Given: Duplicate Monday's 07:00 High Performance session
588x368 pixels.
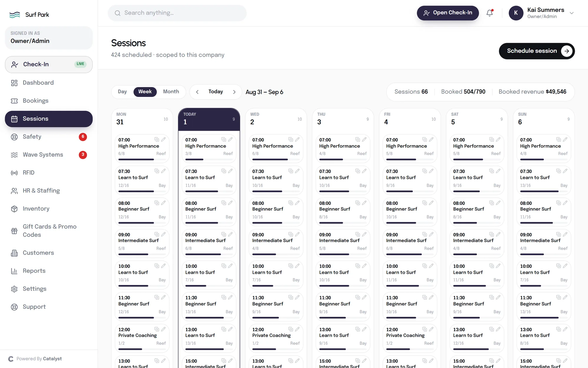Looking at the screenshot, I should 157,140.
